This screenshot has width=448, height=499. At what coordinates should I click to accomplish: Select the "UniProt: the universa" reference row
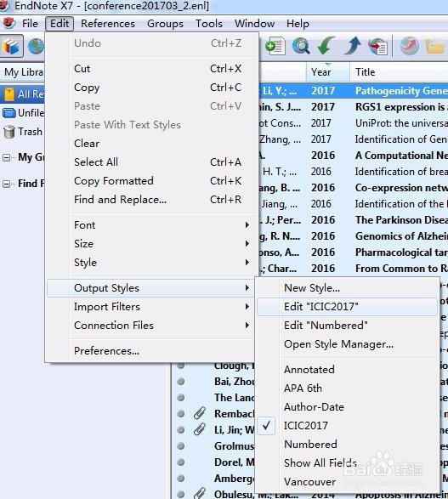tap(354, 123)
